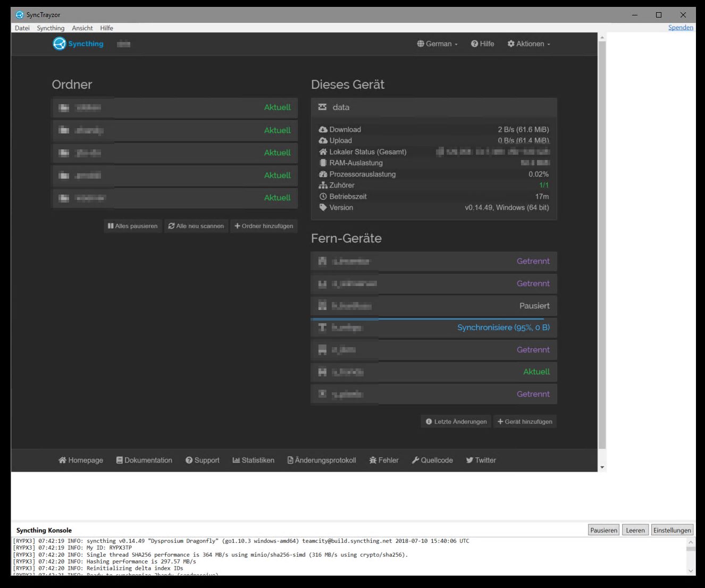Click the upload cloud icon

click(323, 140)
